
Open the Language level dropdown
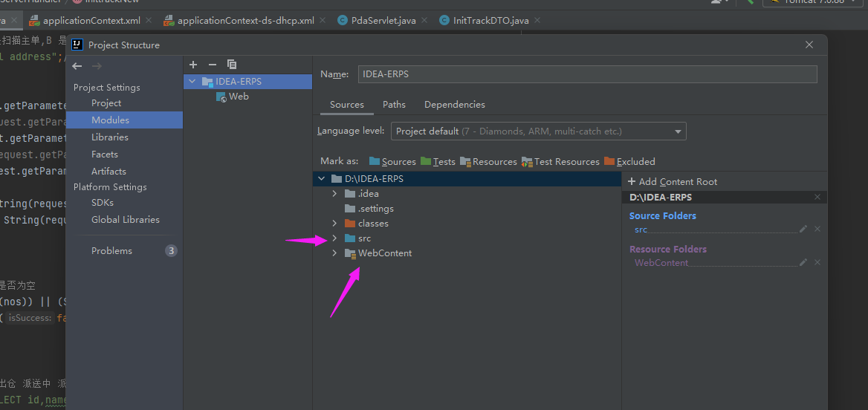pyautogui.click(x=539, y=131)
